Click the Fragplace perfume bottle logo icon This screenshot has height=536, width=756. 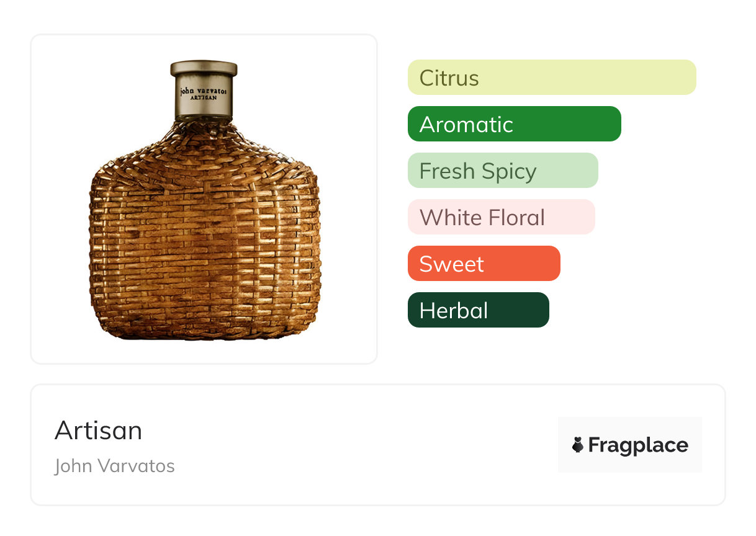pyautogui.click(x=578, y=445)
